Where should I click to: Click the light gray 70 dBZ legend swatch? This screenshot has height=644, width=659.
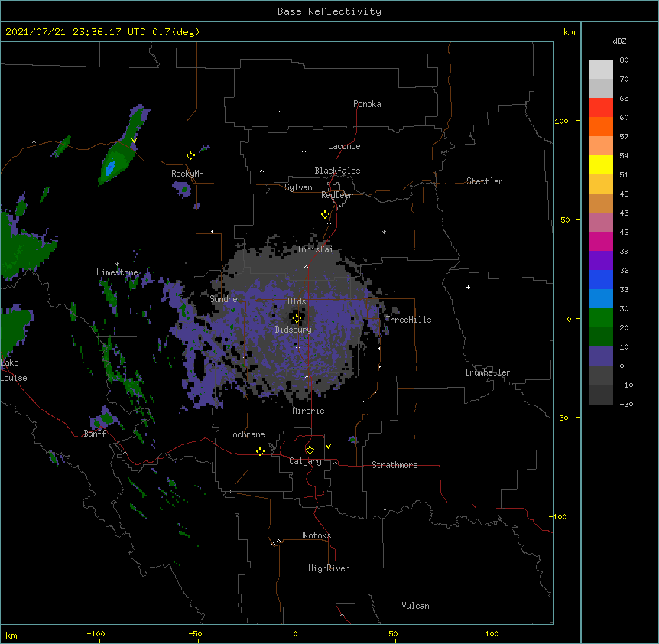click(x=601, y=70)
